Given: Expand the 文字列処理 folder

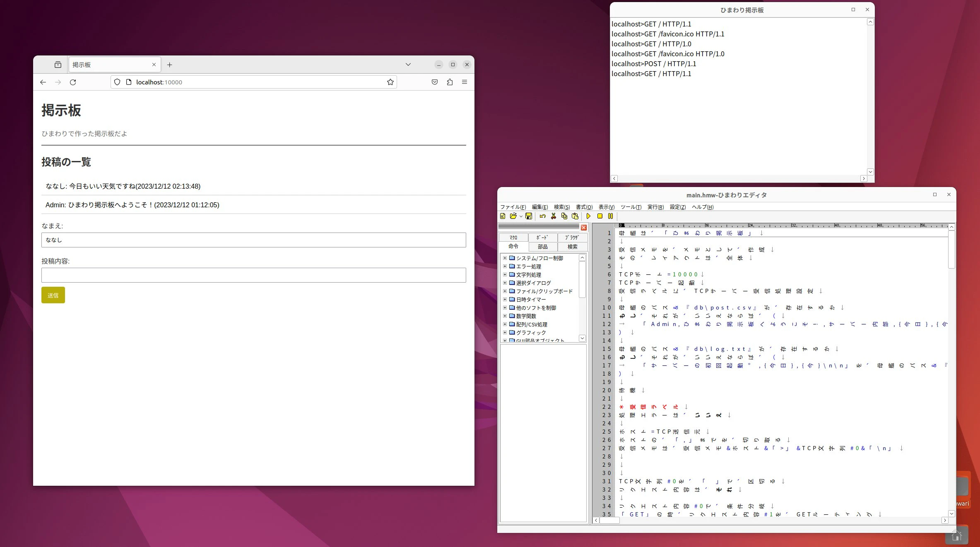Looking at the screenshot, I should [x=505, y=274].
